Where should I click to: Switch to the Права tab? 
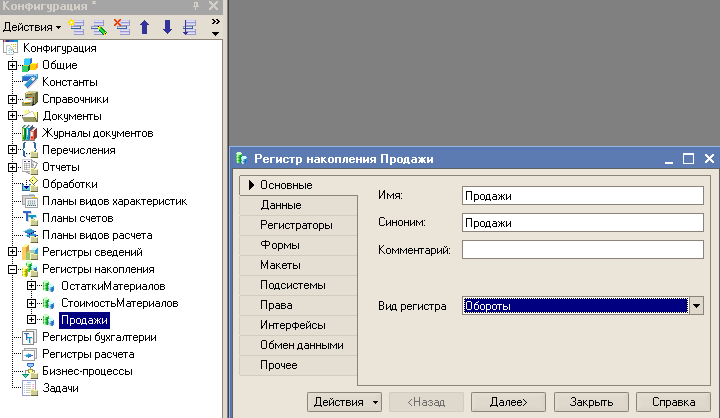(298, 305)
